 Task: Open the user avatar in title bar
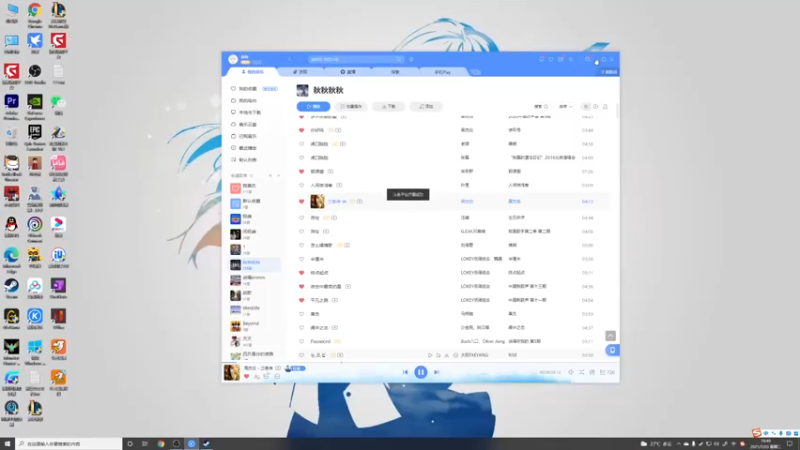click(x=233, y=59)
